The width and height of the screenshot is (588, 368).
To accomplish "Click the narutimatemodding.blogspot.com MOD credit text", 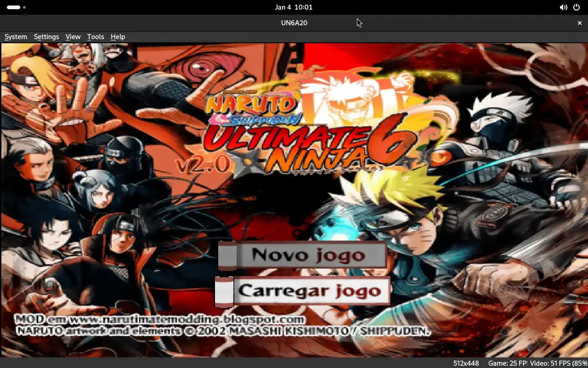I will pos(159,319).
